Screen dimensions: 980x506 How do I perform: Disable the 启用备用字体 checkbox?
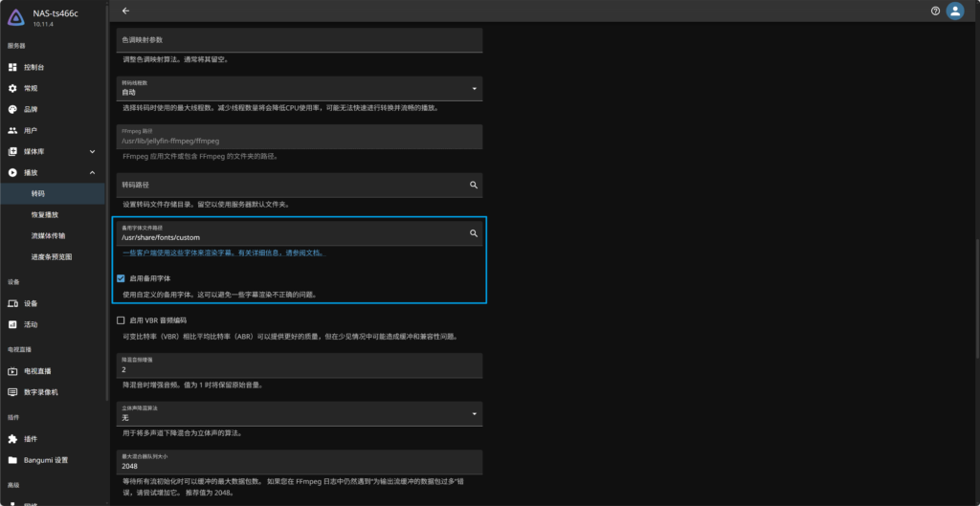tap(121, 278)
